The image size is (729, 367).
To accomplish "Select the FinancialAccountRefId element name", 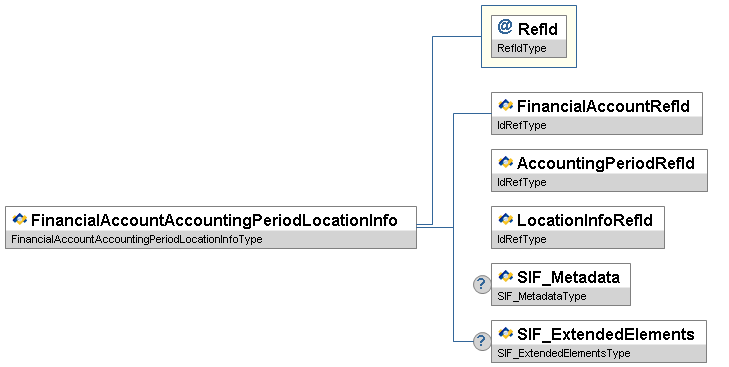I will (x=603, y=106).
